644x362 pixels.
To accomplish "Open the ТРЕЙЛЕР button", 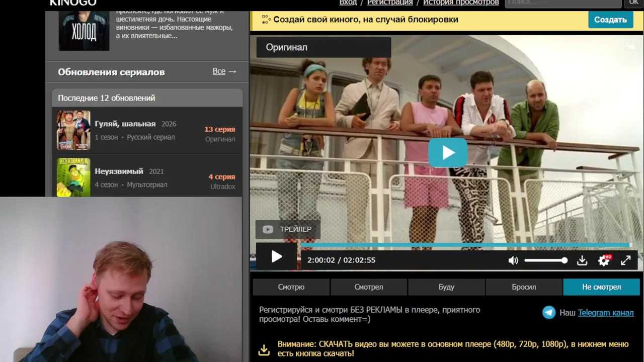I will 288,229.
